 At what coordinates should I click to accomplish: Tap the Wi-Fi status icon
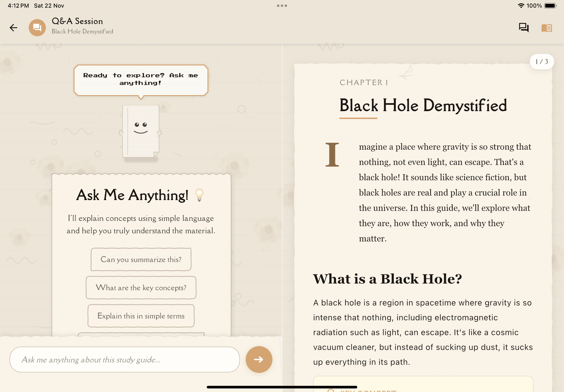(521, 6)
